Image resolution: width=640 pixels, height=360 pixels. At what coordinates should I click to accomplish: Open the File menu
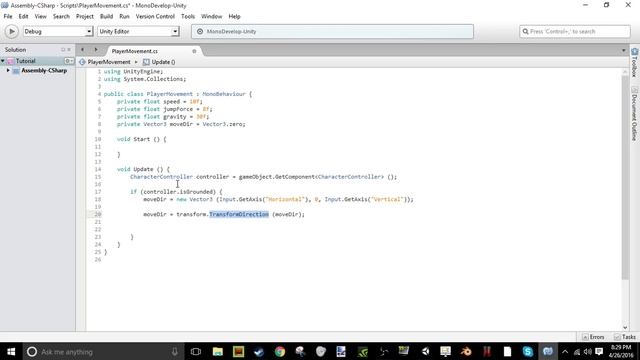point(8,16)
